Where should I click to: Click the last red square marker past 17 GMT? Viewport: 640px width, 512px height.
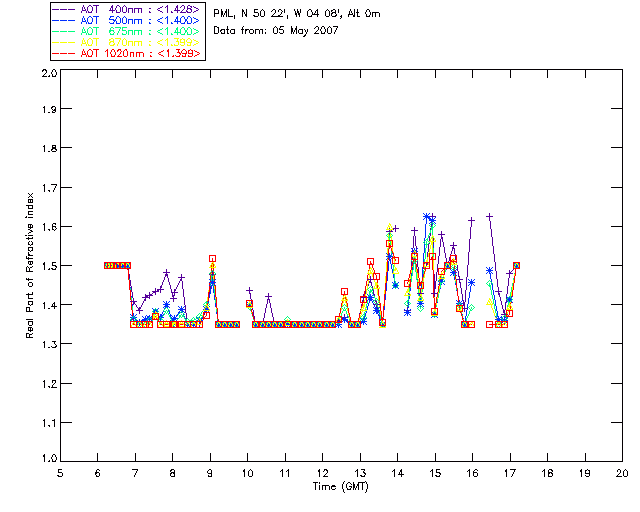pyautogui.click(x=516, y=265)
